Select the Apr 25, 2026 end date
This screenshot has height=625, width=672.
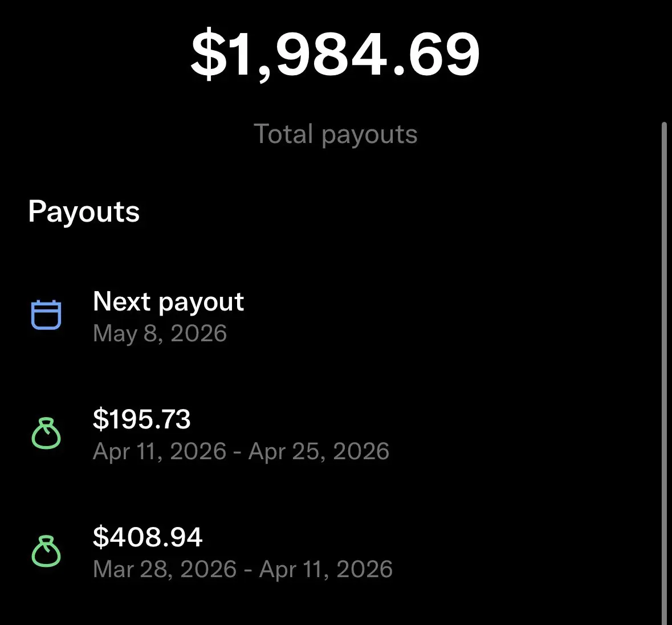point(319,451)
